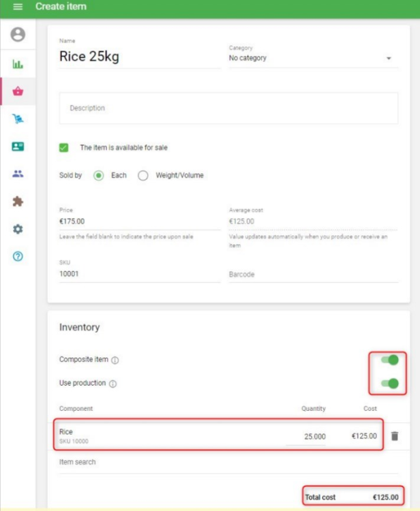Click the Description text field

tap(228, 108)
